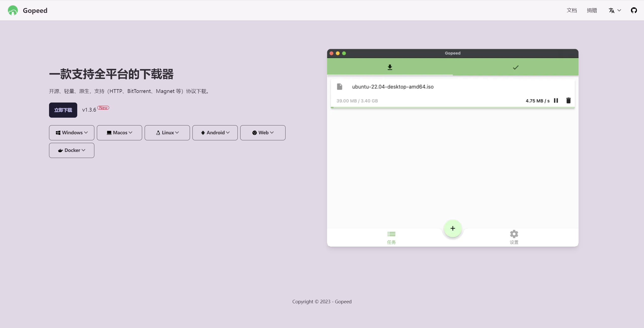Switch to the completed checkmark tab
Image resolution: width=644 pixels, height=328 pixels.
(515, 67)
